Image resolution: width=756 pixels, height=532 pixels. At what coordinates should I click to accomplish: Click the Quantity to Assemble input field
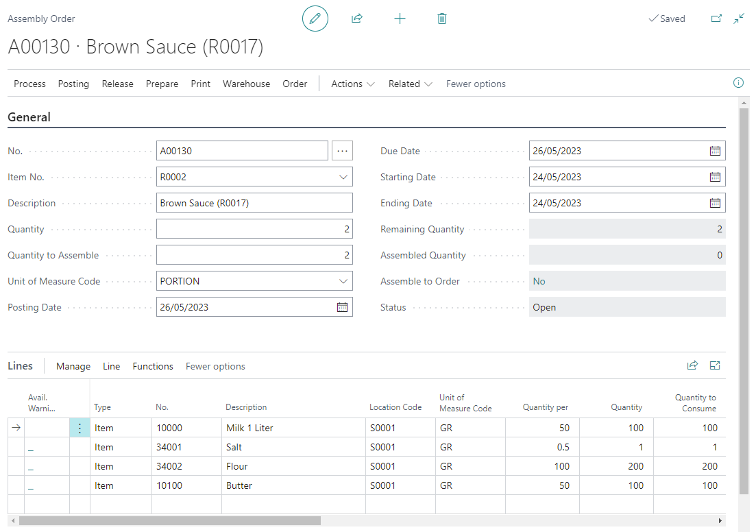pyautogui.click(x=254, y=255)
